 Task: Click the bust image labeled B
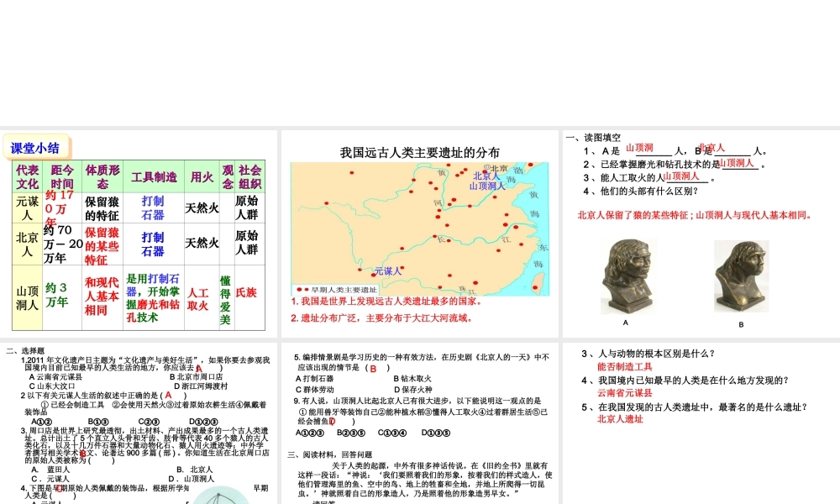[742, 276]
